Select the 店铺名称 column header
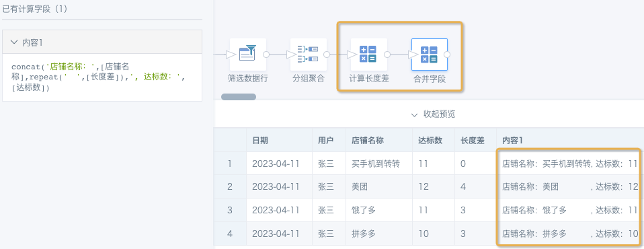This screenshot has height=249, width=644. [380, 140]
